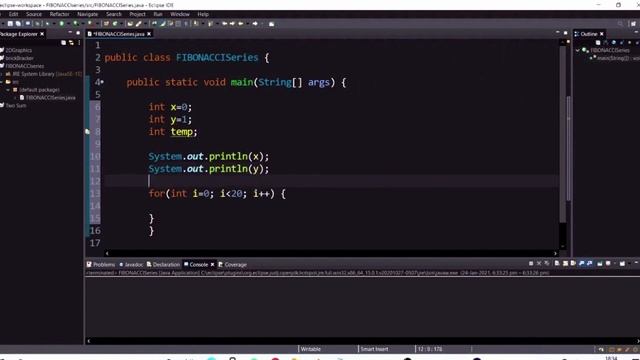640x360 pixels.
Task: Fold the main method at line 4
Action: point(102,82)
